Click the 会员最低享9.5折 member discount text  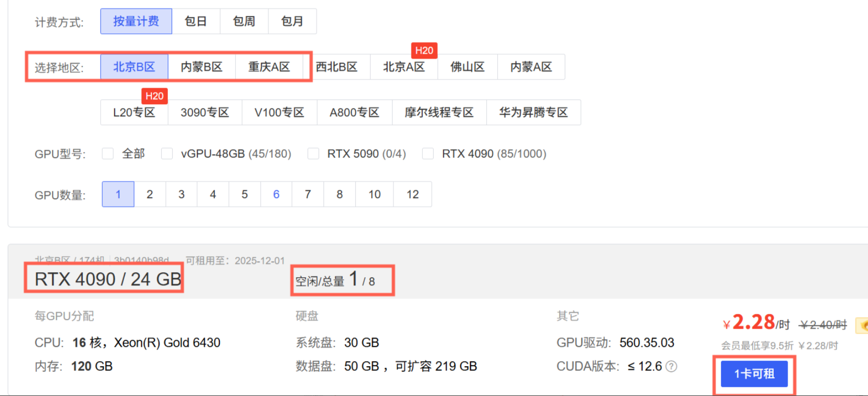(779, 345)
